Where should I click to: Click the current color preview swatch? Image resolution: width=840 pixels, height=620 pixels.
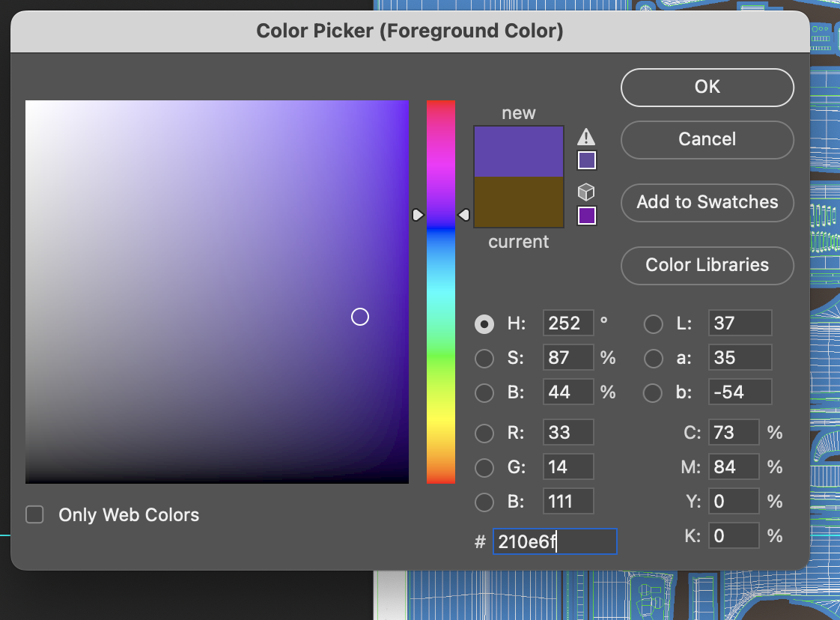519,202
